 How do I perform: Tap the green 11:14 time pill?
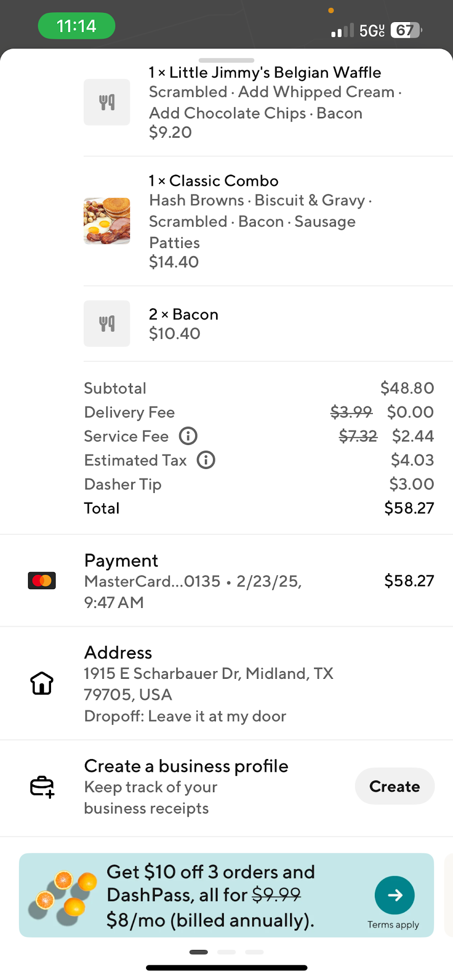[77, 26]
